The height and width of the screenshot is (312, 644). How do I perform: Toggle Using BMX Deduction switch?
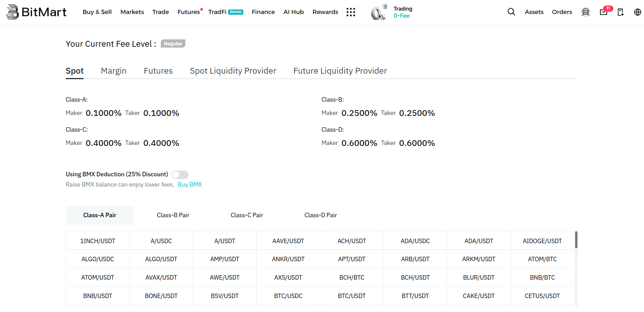[180, 175]
